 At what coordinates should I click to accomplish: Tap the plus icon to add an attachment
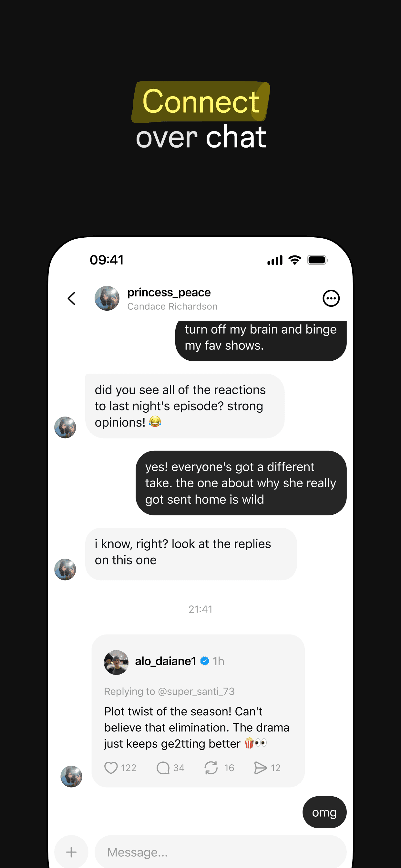point(71,852)
